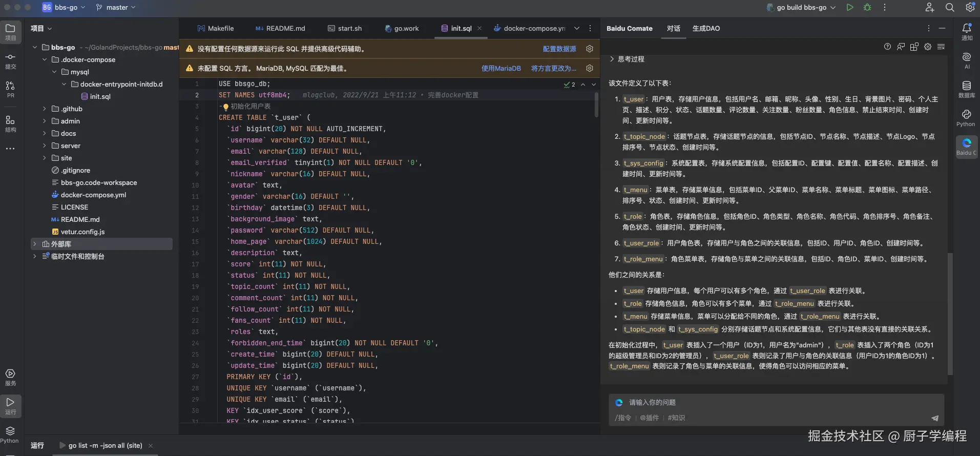Image resolution: width=980 pixels, height=456 pixels.
Task: Select the 对话 tab in Comate
Action: click(674, 28)
